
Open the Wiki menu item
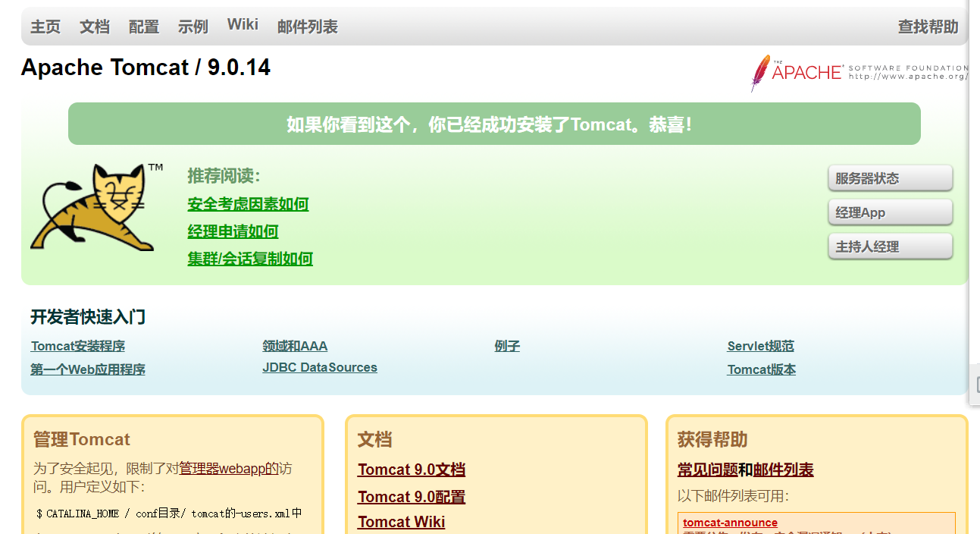[242, 23]
